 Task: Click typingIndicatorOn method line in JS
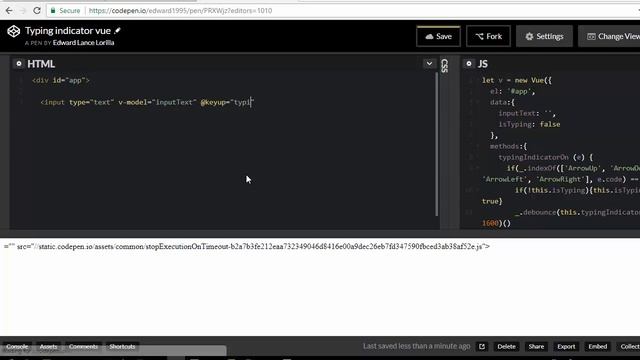(x=545, y=157)
